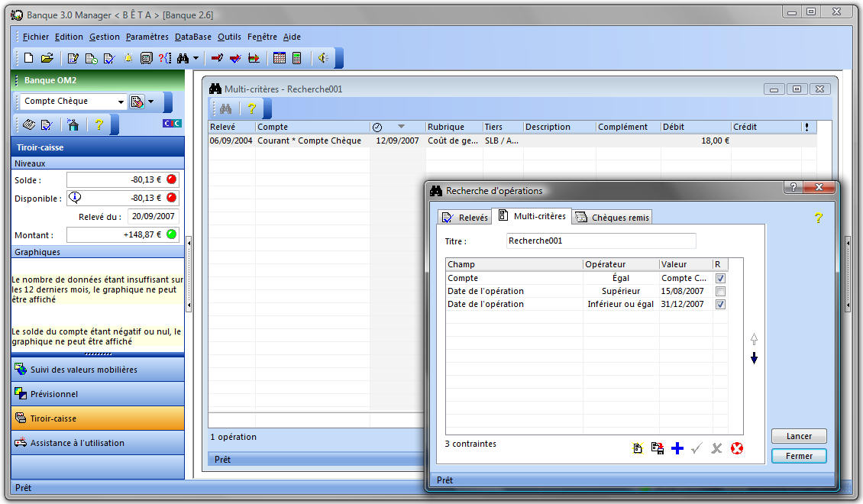Click the open folder toolbar icon
The width and height of the screenshot is (863, 504).
click(x=47, y=58)
